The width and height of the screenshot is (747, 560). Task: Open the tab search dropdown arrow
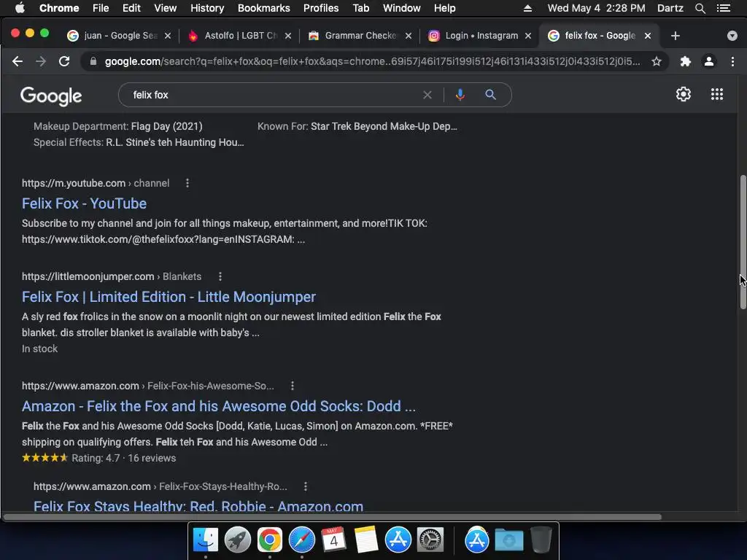pyautogui.click(x=732, y=36)
